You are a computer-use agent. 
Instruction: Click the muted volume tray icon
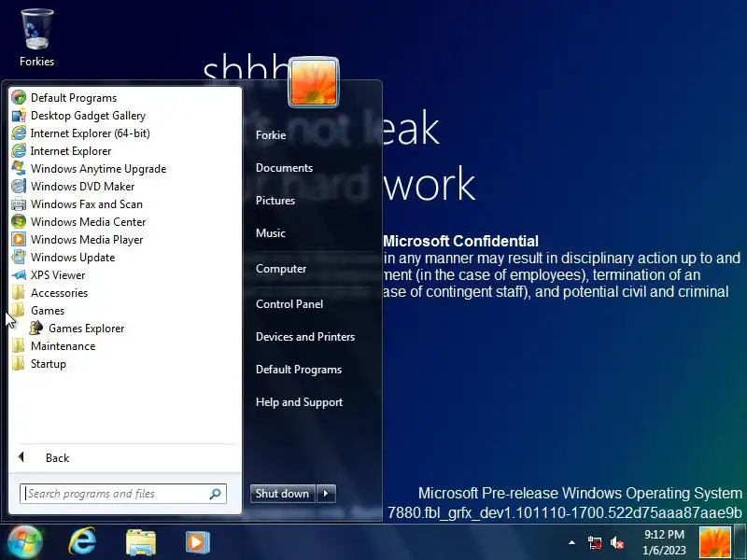click(x=617, y=542)
